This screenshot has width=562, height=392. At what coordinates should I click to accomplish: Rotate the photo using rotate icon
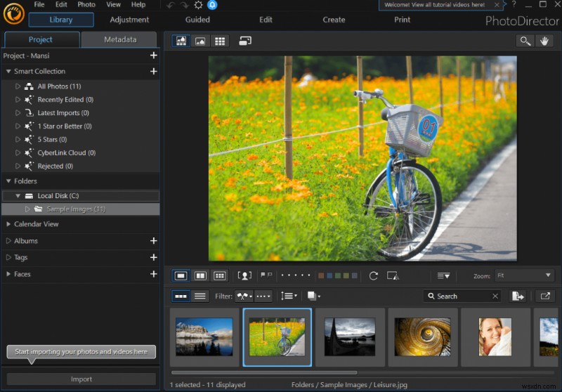(x=374, y=275)
